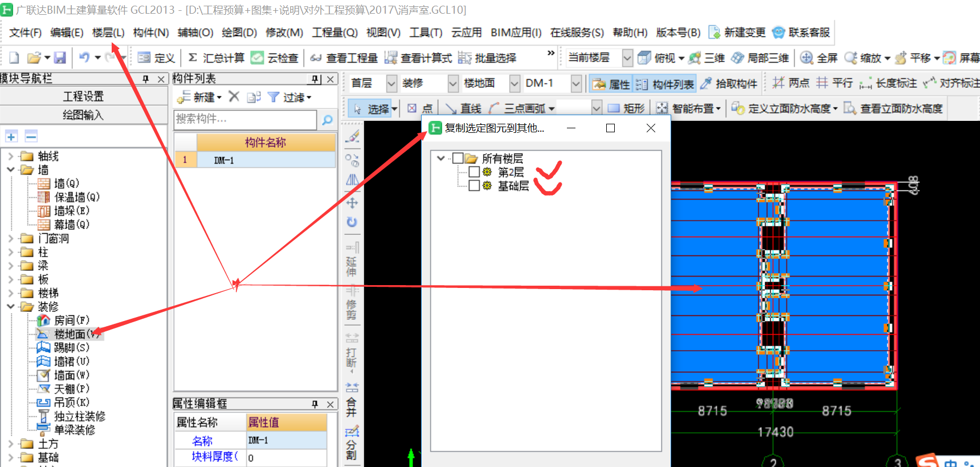The height and width of the screenshot is (467, 980).
Task: Open the 首层 floor dropdown
Action: (391, 83)
